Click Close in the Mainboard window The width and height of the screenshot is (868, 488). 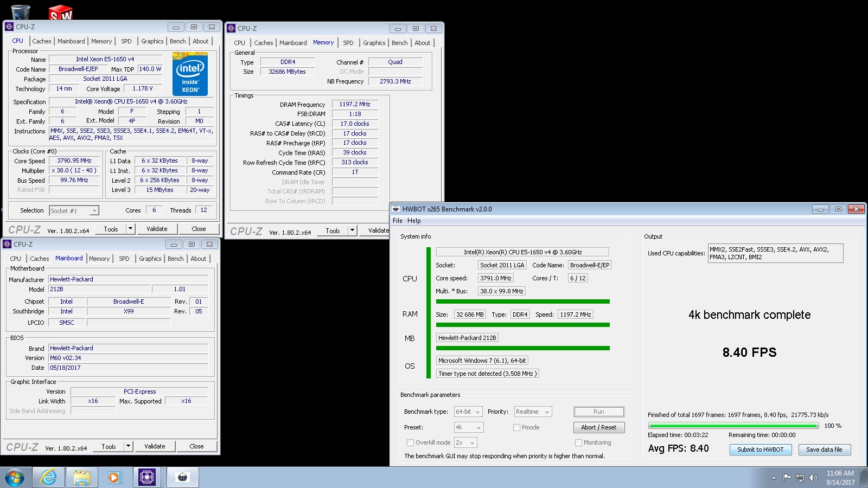[x=196, y=446]
